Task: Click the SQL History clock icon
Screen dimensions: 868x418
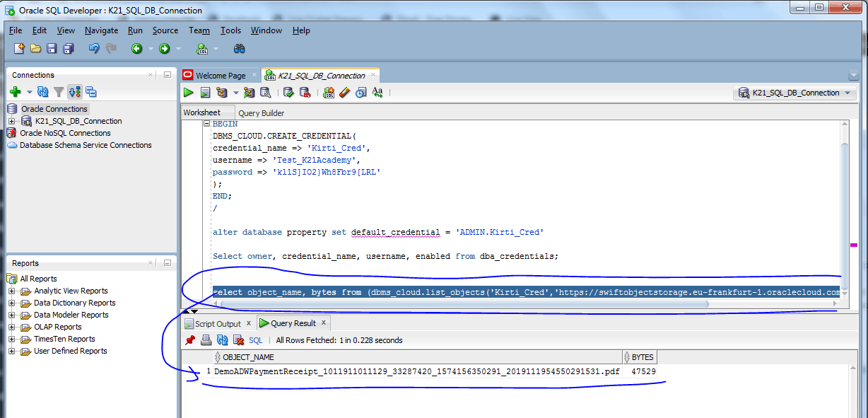Action: [x=361, y=93]
